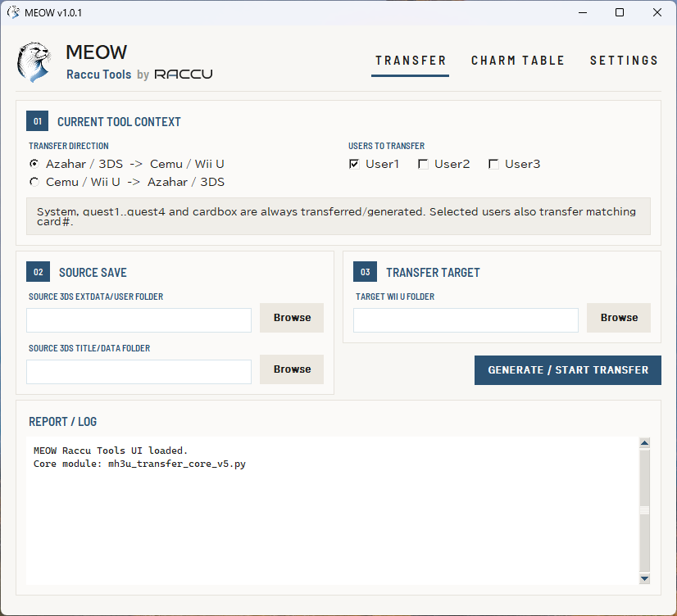The image size is (677, 616).
Task: Enable the User2 checkbox
Action: 423,164
